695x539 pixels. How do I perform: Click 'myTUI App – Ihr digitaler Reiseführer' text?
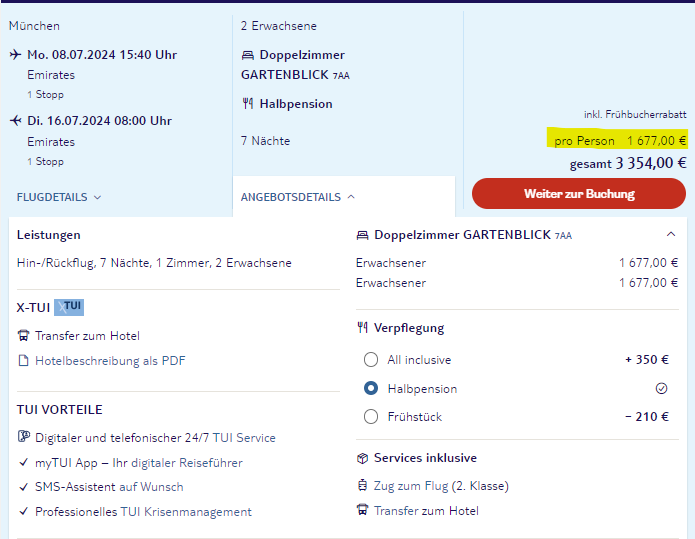pos(139,463)
